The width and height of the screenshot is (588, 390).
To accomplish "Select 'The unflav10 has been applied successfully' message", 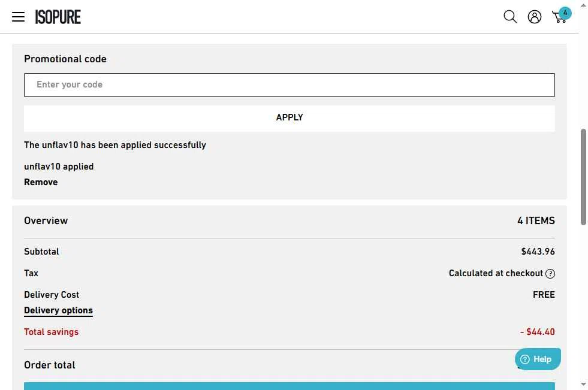I will pyautogui.click(x=115, y=145).
